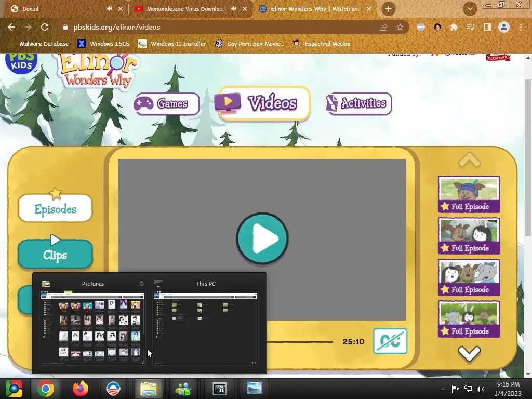
Task: Open the Chrome extensions puzzle icon
Action: tap(454, 27)
